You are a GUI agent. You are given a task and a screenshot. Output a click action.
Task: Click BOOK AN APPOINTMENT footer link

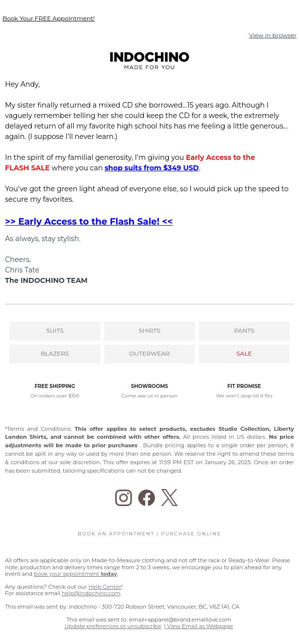[x=116, y=533]
